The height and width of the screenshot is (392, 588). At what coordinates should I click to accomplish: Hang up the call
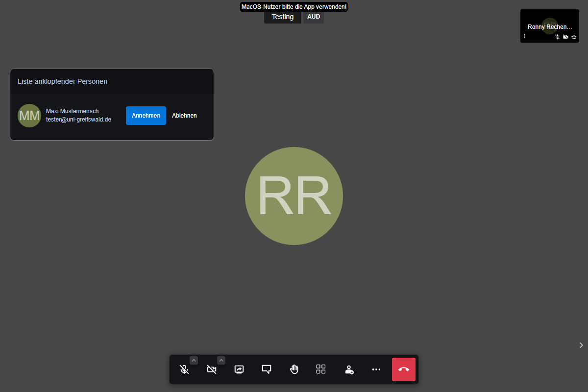coord(404,369)
